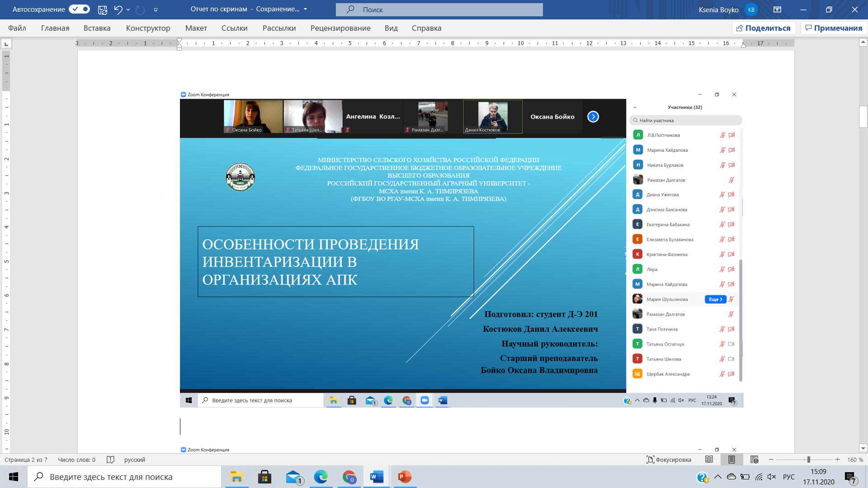
Task: Click the Redo icon in quick access toolbar
Action: [x=140, y=9]
